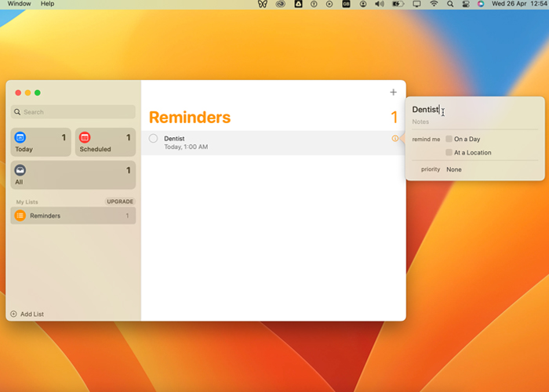Select the Reminders list in sidebar
Viewport: 549px width, 392px height.
click(73, 216)
